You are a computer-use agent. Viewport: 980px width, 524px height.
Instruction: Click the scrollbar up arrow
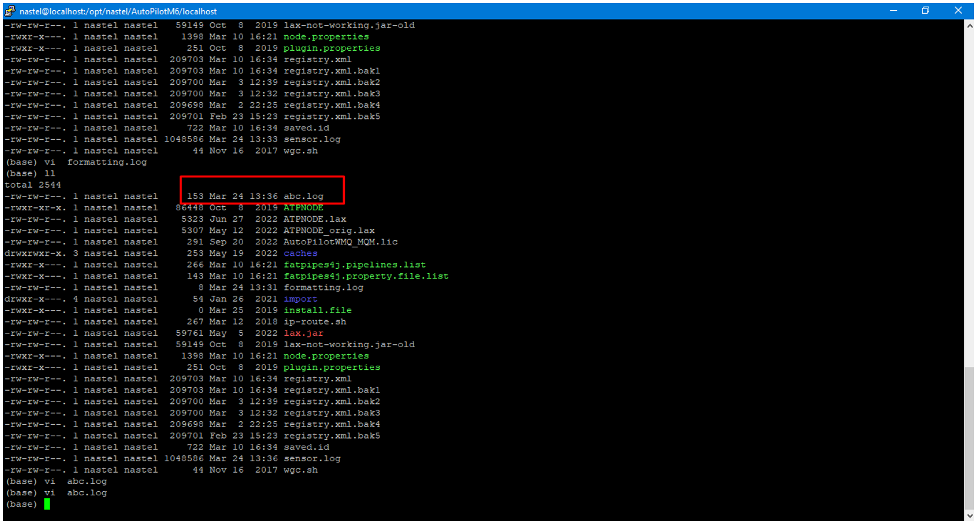969,26
